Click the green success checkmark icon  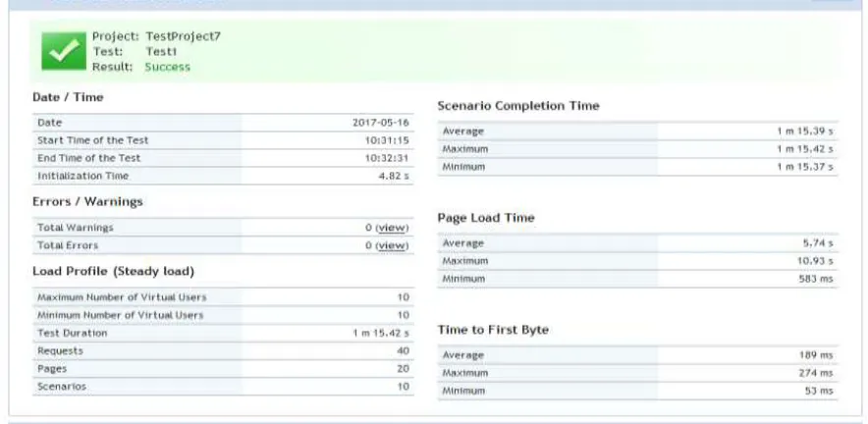pos(64,51)
